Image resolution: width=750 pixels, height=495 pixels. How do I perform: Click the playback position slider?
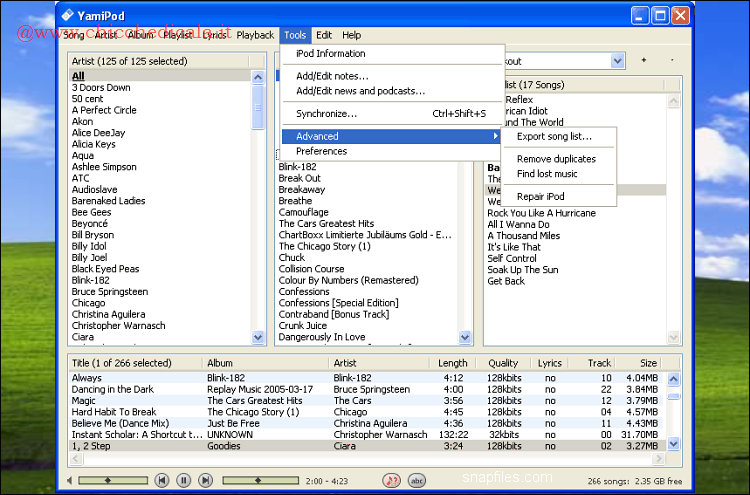[x=260, y=481]
